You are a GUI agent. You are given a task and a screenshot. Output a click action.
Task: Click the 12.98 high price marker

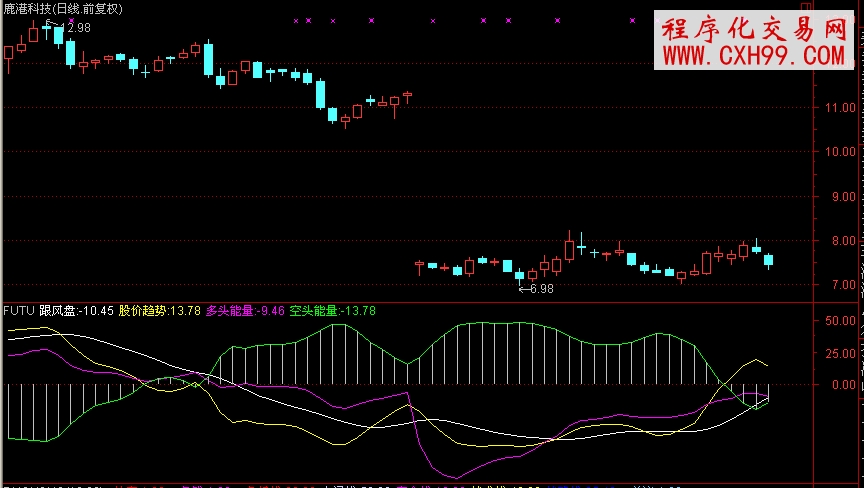coord(72,27)
